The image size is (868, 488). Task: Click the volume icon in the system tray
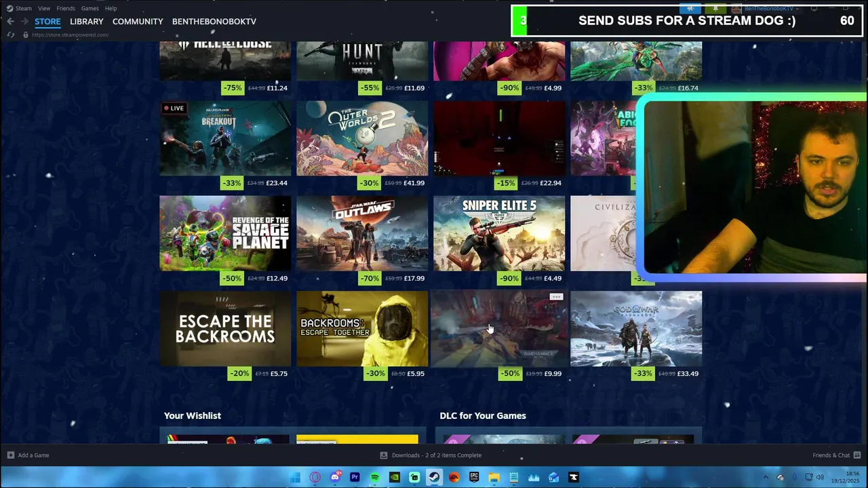[820, 477]
